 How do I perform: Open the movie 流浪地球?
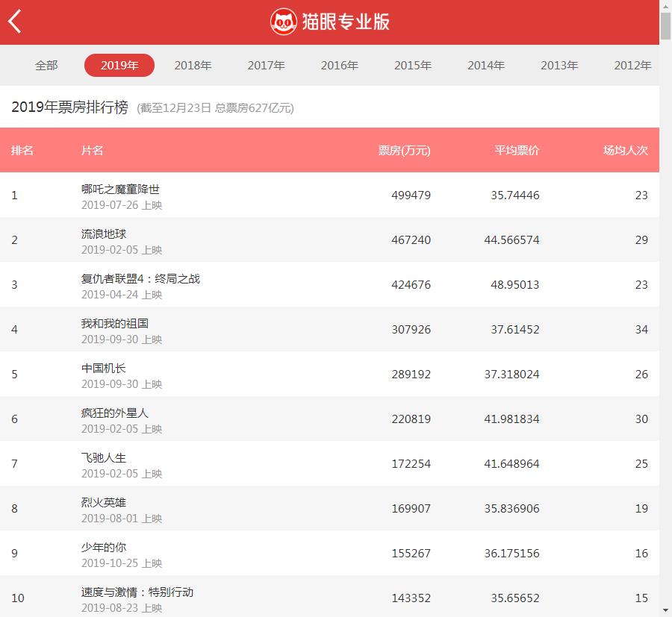[x=104, y=234]
